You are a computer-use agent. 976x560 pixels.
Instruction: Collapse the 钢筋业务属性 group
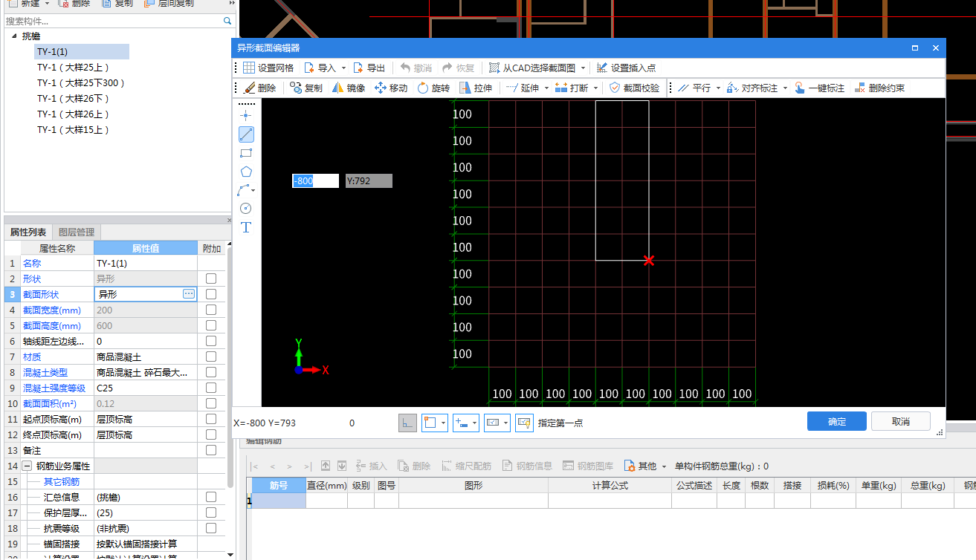(27, 466)
